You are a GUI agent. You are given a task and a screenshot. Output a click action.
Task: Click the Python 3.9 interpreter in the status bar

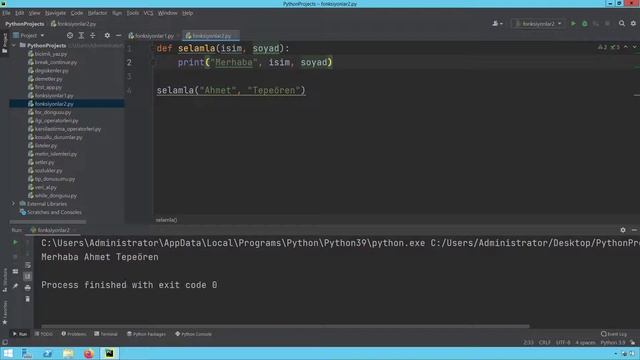pos(613,342)
